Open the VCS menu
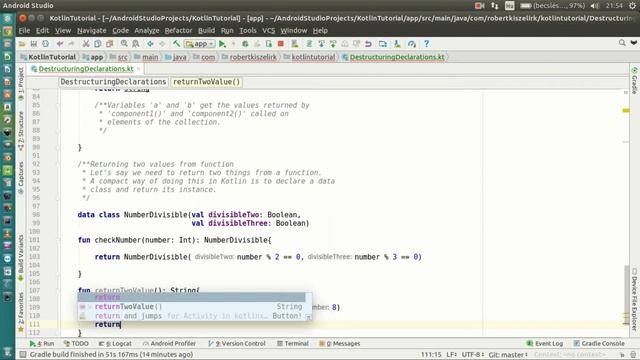 point(268,31)
